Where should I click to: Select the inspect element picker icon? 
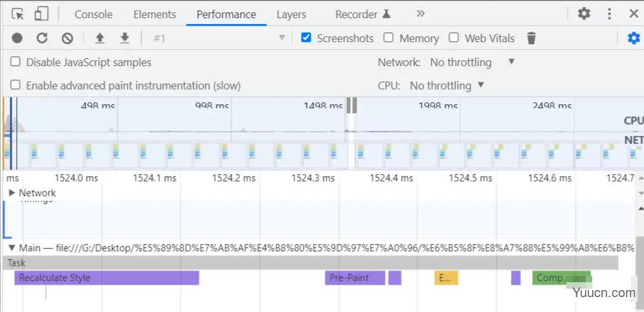tap(17, 14)
